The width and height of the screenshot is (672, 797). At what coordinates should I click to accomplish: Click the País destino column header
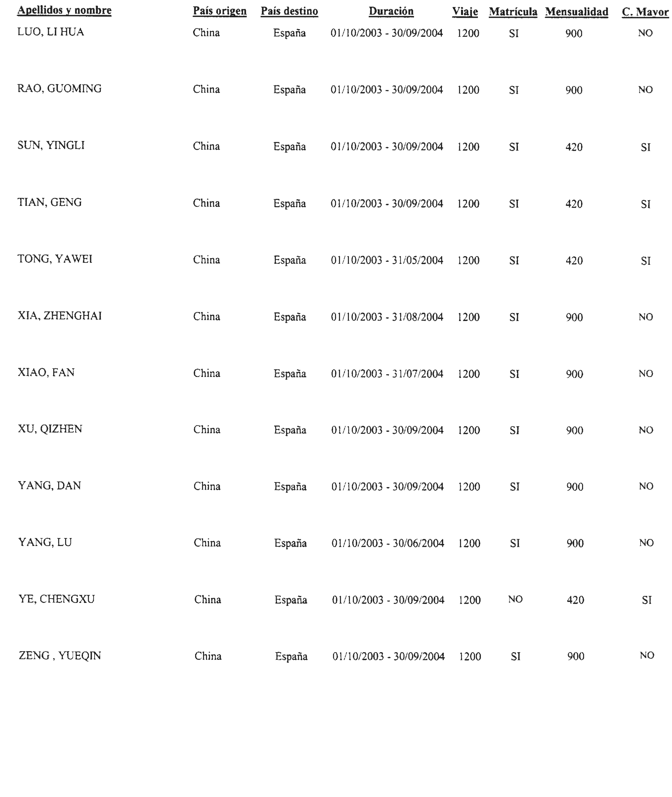point(289,11)
